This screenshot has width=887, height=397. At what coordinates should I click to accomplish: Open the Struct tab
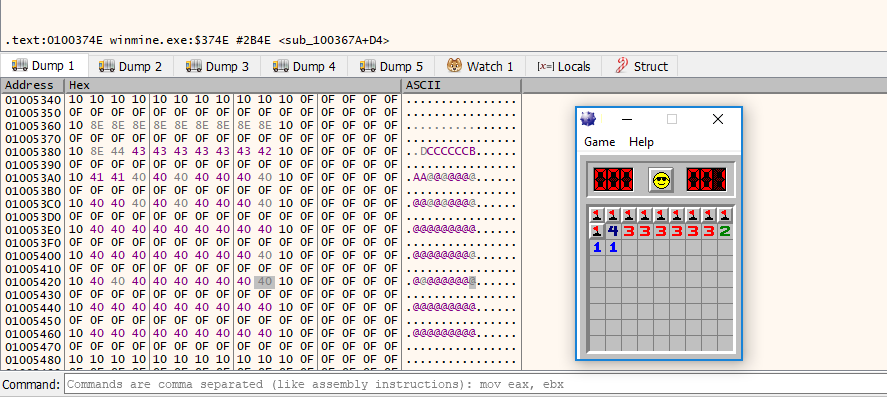(x=640, y=66)
